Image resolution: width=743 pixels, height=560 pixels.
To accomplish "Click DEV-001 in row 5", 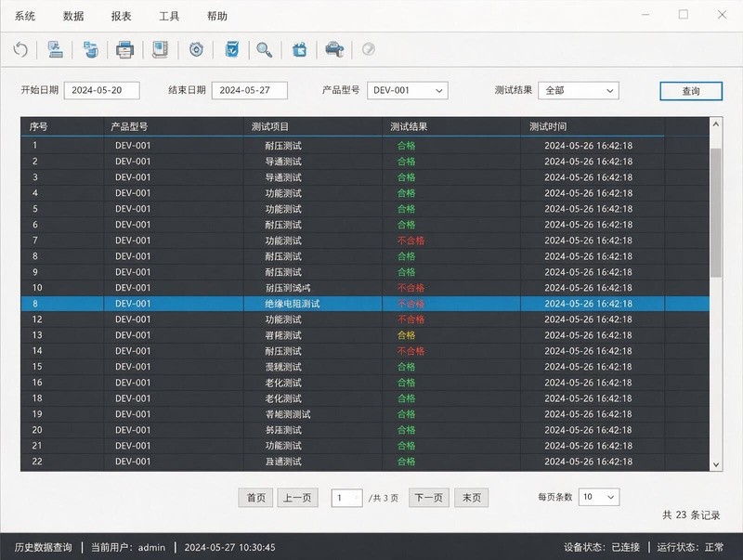I will [x=133, y=209].
